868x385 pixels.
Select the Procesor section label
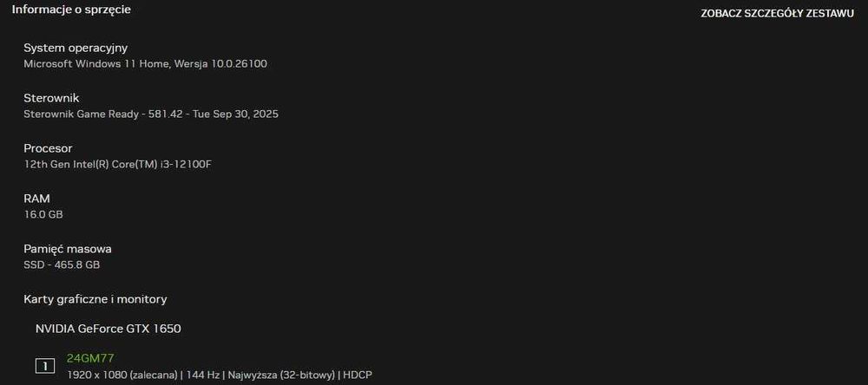[48, 148]
